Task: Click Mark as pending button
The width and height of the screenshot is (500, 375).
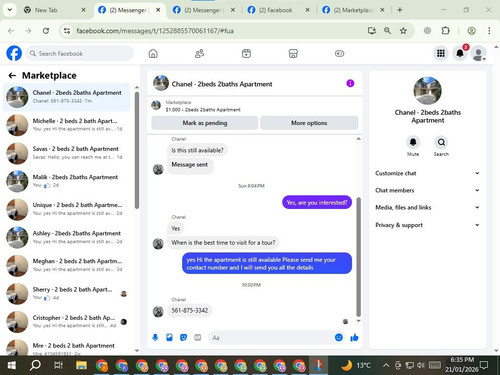Action: click(205, 123)
